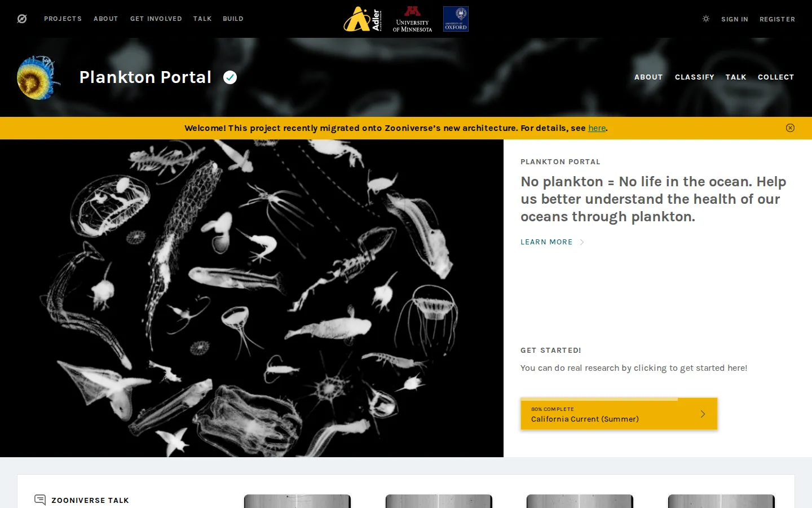Click Sign In
The height and width of the screenshot is (508, 812).
(735, 19)
